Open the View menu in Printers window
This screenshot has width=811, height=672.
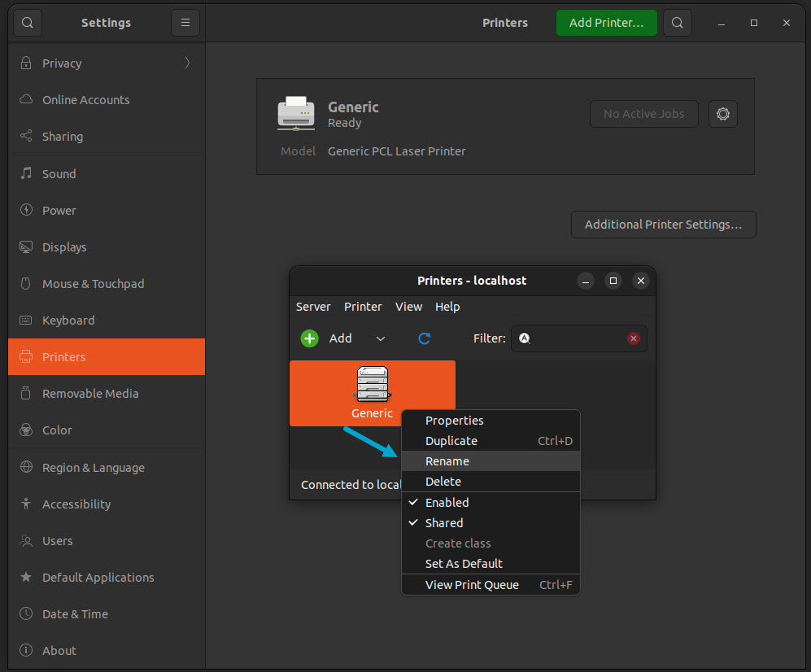(x=408, y=307)
